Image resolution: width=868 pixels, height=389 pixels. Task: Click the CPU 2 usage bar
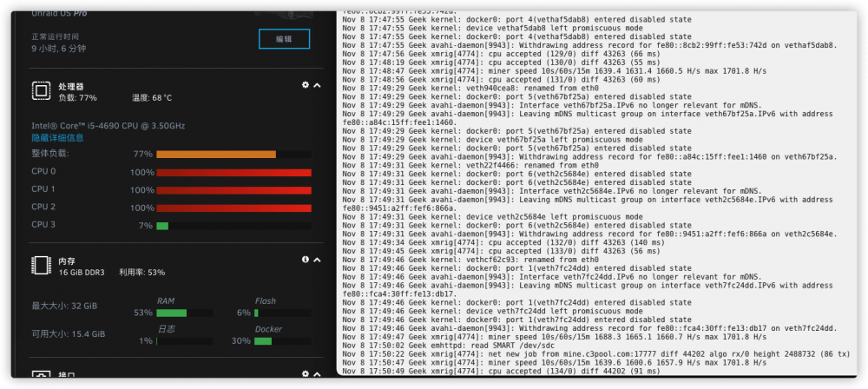(x=233, y=208)
